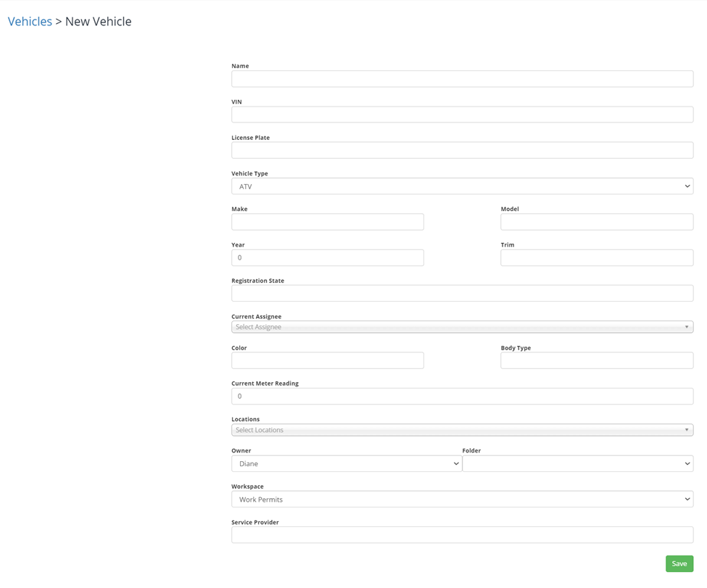The height and width of the screenshot is (588, 707).
Task: Click the Model input field
Action: pos(597,222)
